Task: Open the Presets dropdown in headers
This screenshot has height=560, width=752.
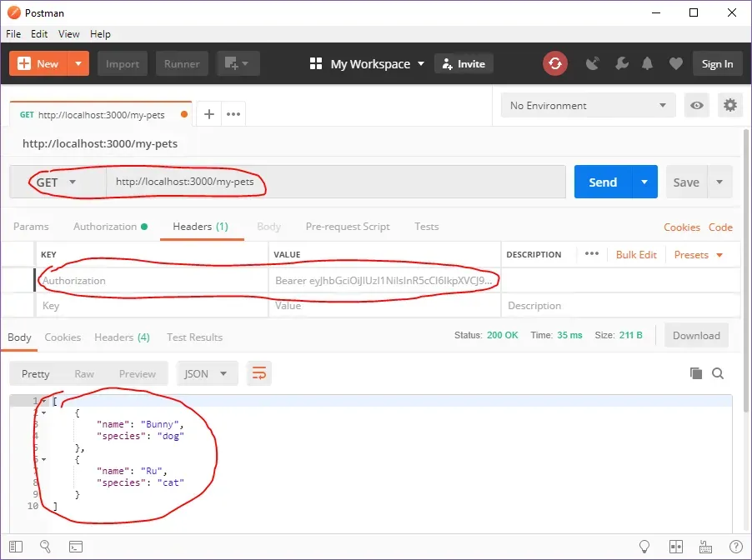Action: [698, 255]
